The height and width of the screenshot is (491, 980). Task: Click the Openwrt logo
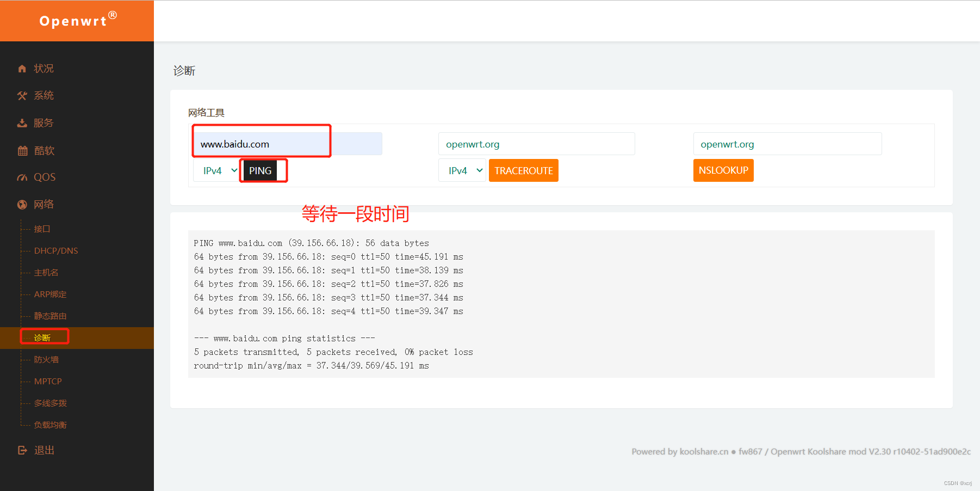tap(78, 20)
